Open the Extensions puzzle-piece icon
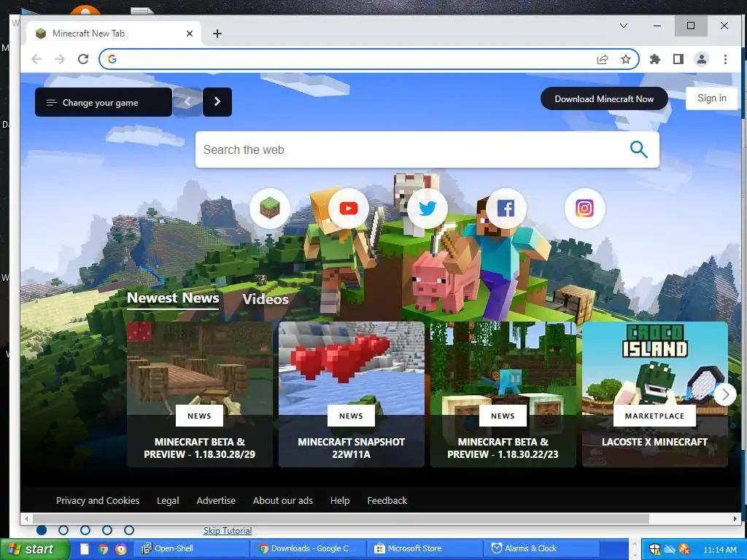The image size is (747, 560). coord(655,59)
